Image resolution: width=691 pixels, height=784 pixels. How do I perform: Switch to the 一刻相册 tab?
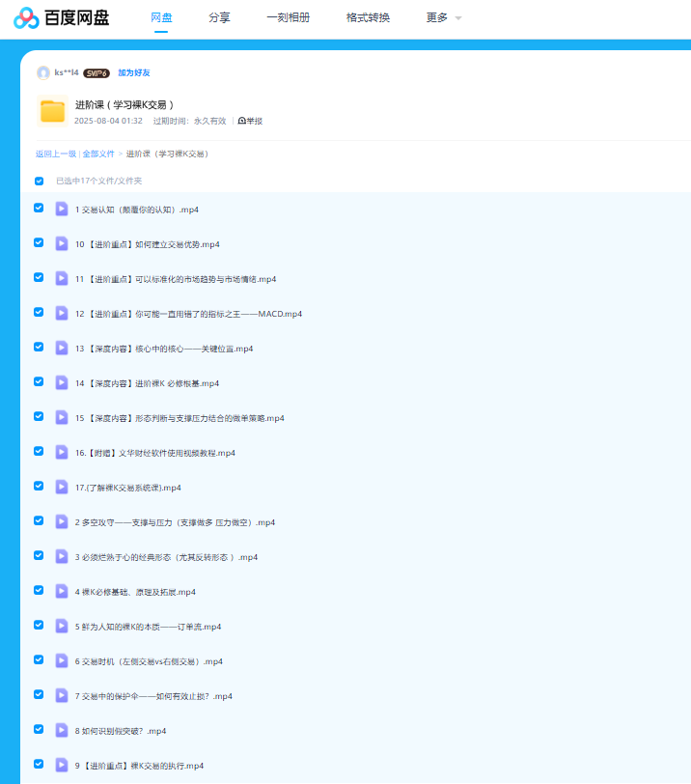(289, 17)
